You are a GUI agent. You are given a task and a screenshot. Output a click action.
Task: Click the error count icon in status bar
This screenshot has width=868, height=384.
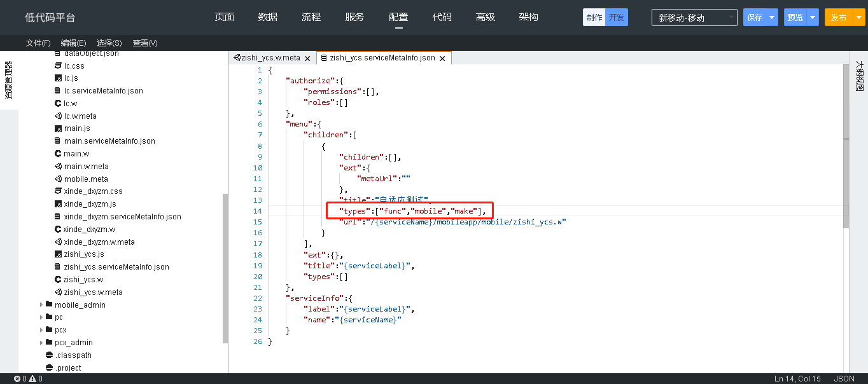pos(17,379)
